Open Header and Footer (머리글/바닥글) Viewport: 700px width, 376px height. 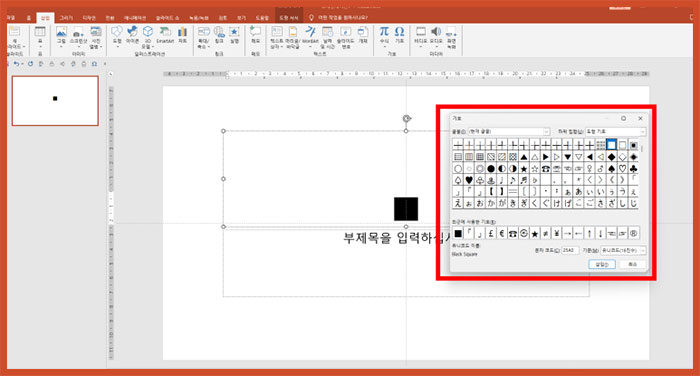pos(293,37)
